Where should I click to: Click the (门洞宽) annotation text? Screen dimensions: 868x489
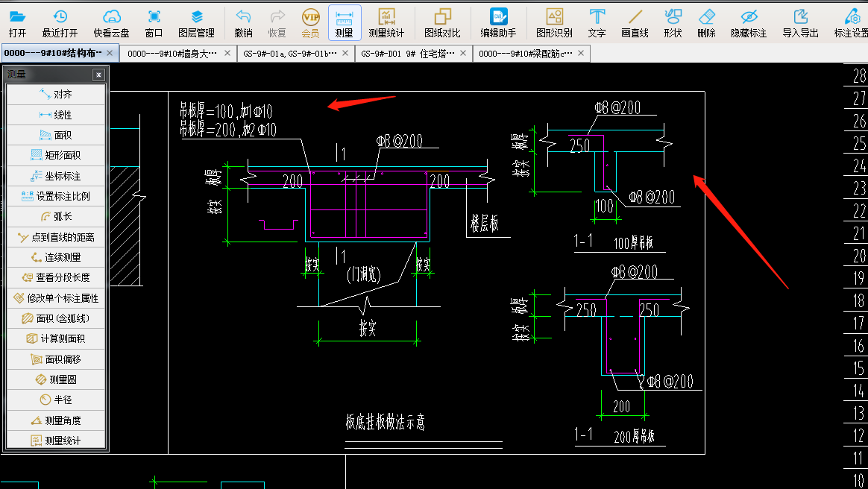[x=364, y=274]
